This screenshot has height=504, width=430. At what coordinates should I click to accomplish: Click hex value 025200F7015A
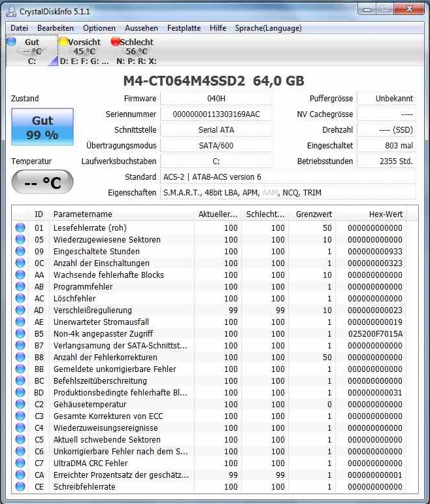(x=375, y=334)
